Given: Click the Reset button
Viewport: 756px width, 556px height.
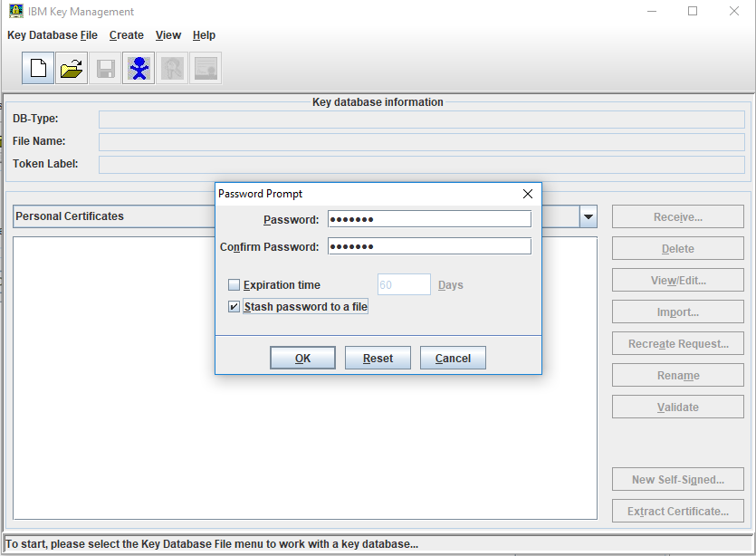Looking at the screenshot, I should [378, 359].
